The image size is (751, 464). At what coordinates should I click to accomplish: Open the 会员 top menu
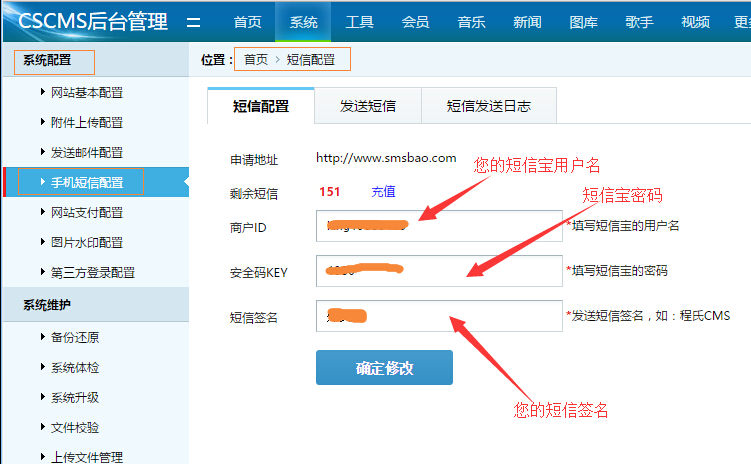pos(415,22)
